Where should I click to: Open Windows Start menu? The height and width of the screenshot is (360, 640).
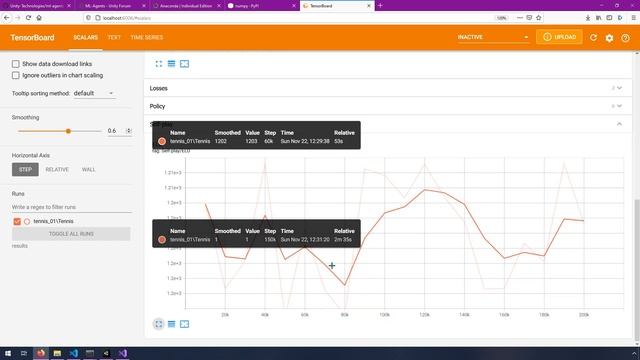click(x=8, y=353)
